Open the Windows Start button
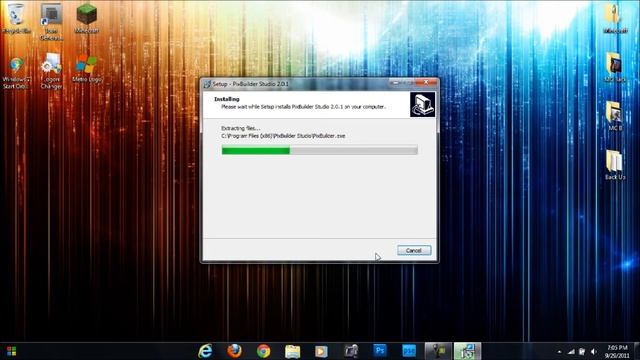 click(x=11, y=351)
